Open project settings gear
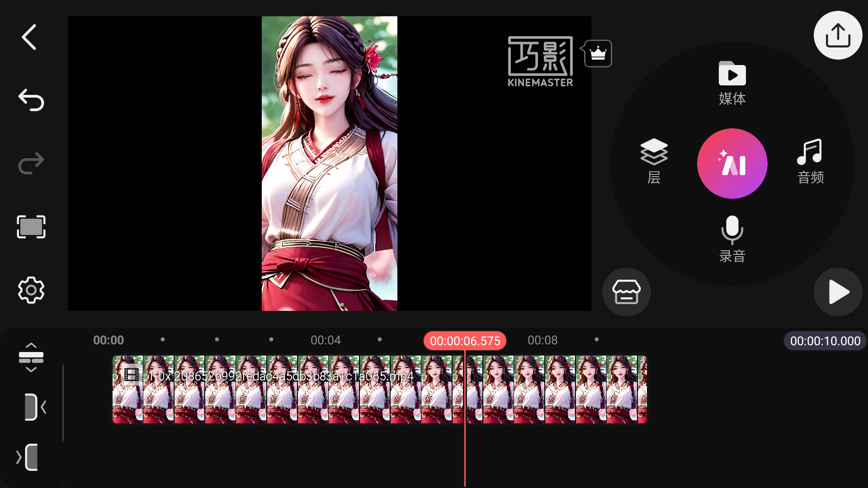868x488 pixels. pyautogui.click(x=31, y=290)
